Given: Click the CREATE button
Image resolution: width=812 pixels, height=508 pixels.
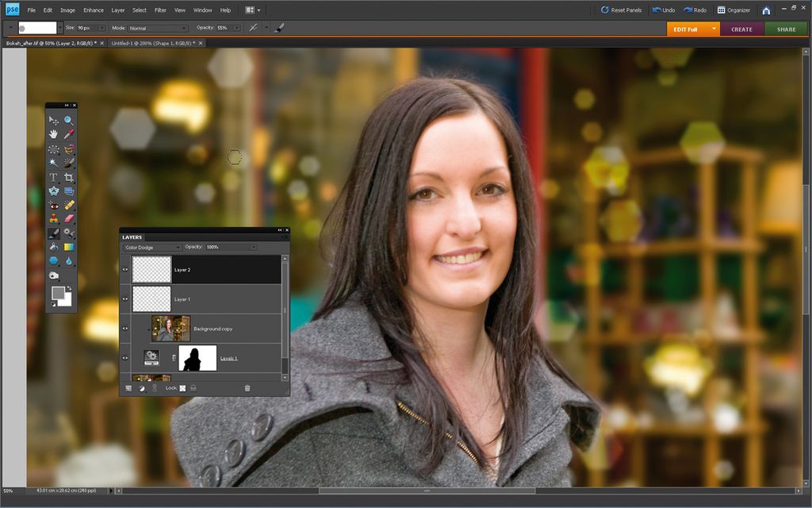Looking at the screenshot, I should (x=741, y=29).
